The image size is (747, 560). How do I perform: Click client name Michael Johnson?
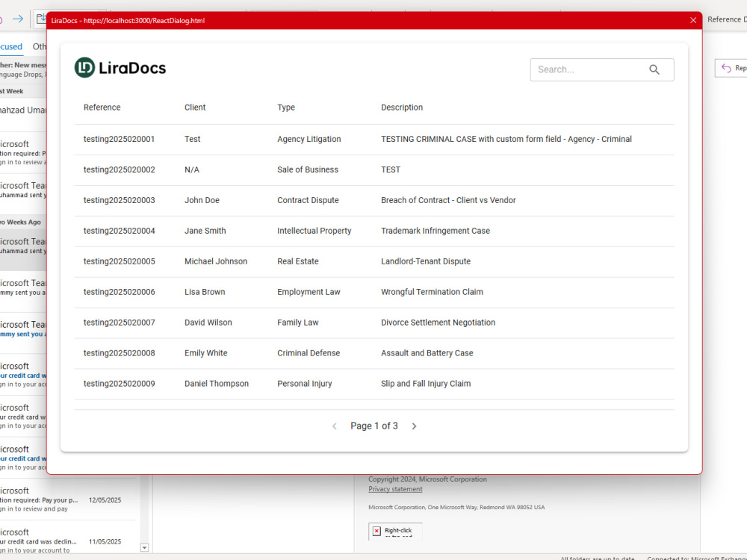click(x=216, y=261)
